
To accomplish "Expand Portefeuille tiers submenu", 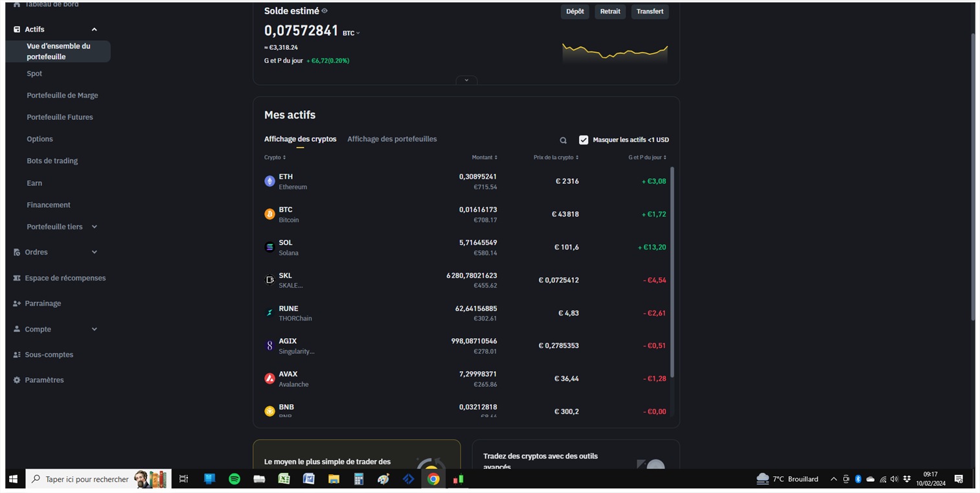I will tap(95, 227).
